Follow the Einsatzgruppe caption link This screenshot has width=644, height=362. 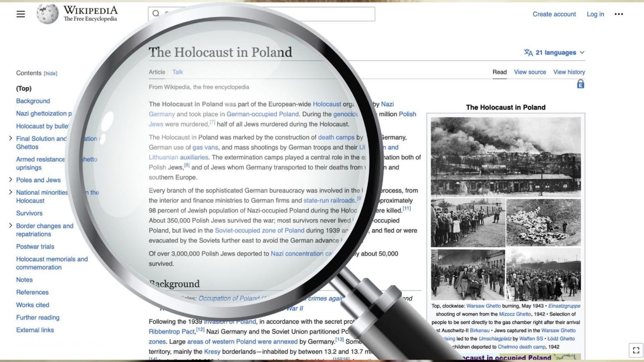click(564, 306)
